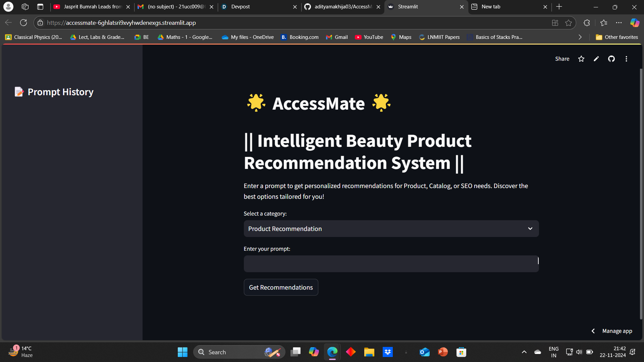This screenshot has height=362, width=644.
Task: Open the split screen icon in address bar
Action: coord(555,23)
